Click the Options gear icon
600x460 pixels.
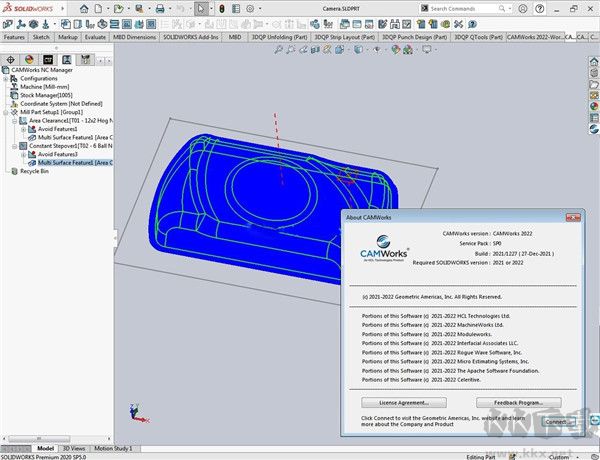click(250, 8)
